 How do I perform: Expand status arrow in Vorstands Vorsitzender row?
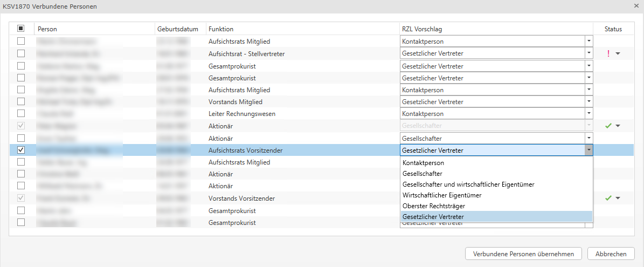click(x=618, y=198)
